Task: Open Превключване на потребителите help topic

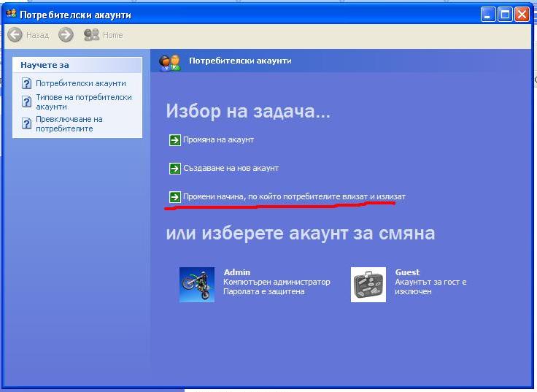Action: point(69,124)
